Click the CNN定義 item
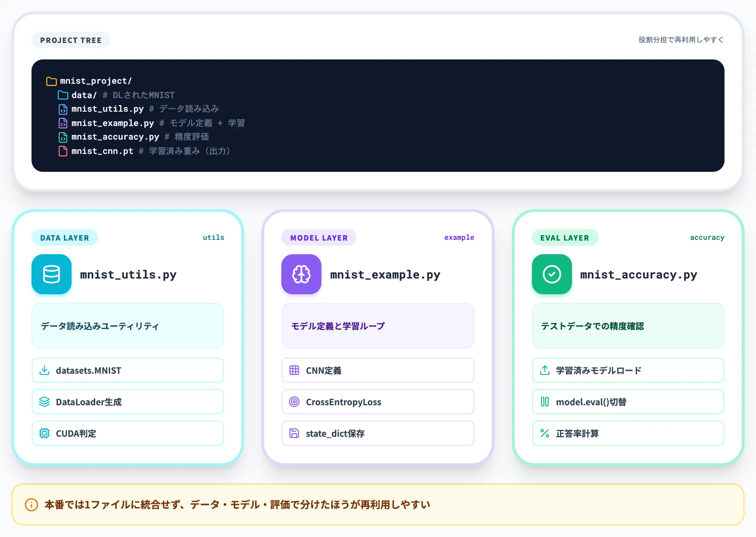 click(378, 370)
